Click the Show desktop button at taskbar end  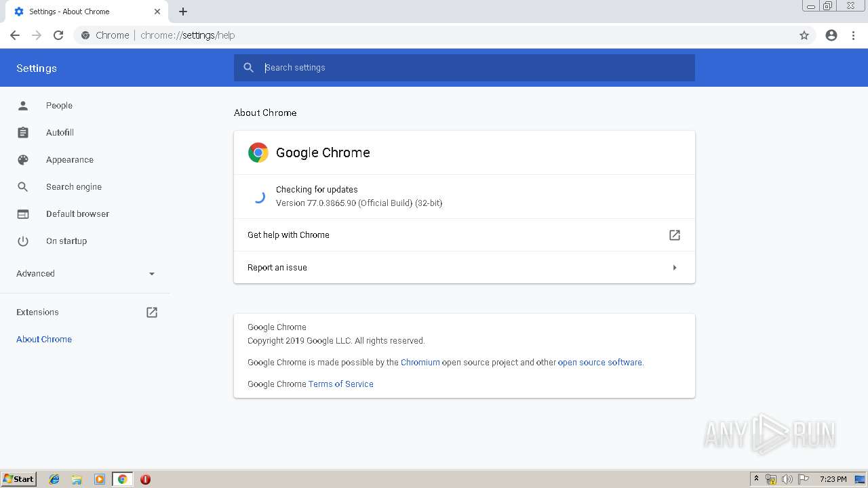(x=861, y=479)
